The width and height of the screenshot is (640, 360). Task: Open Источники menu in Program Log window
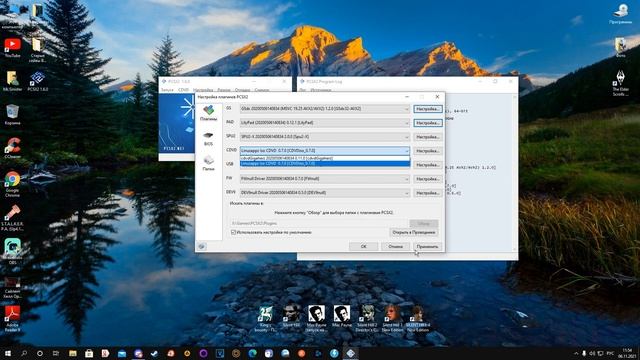pos(320,90)
